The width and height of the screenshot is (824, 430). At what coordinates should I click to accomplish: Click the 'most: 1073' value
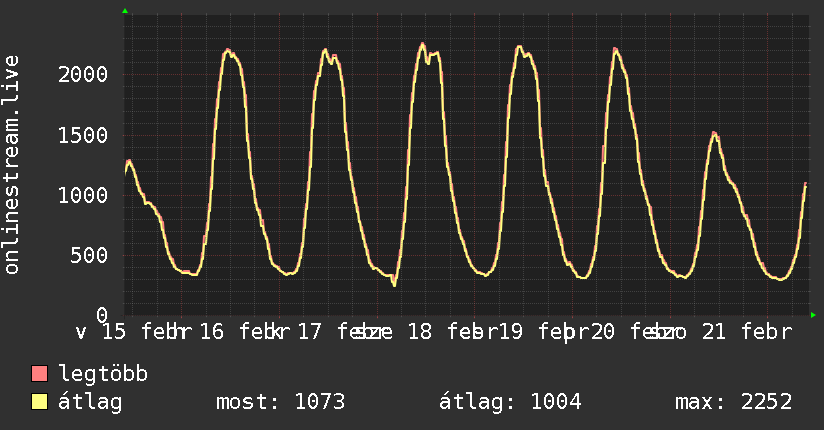pos(280,402)
